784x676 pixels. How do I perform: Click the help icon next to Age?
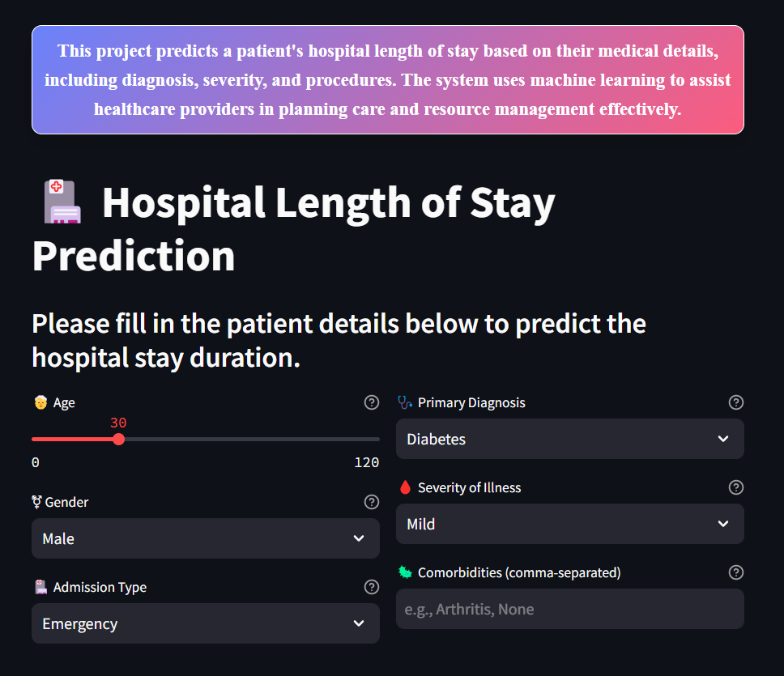click(372, 402)
